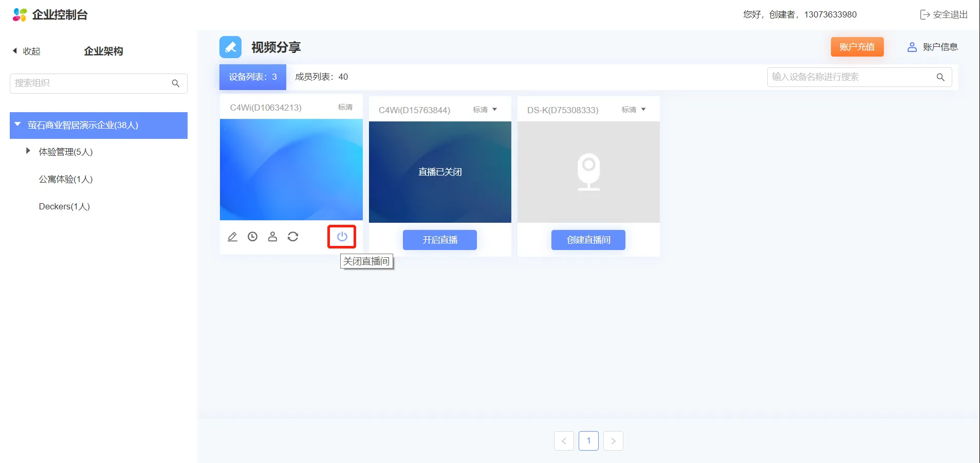Switch to the 成员列表: 40 tab
The height and width of the screenshot is (463, 980).
(321, 77)
